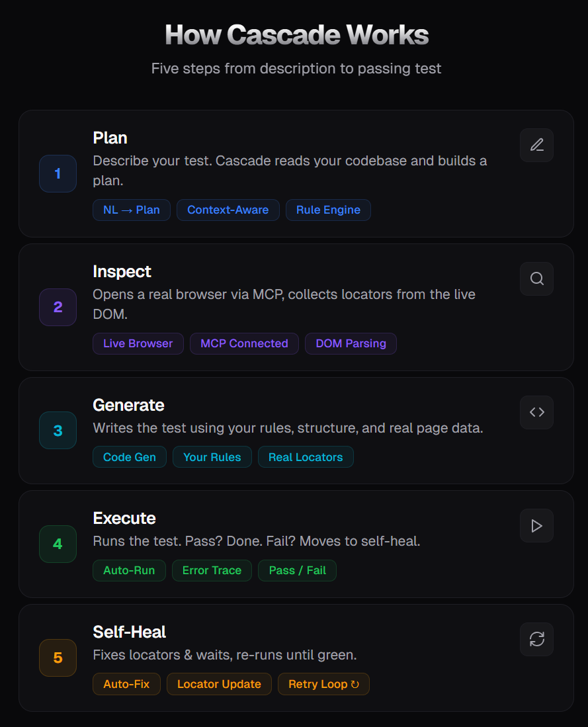Select the DOM Parsing tag
The height and width of the screenshot is (727, 588).
pyautogui.click(x=351, y=343)
